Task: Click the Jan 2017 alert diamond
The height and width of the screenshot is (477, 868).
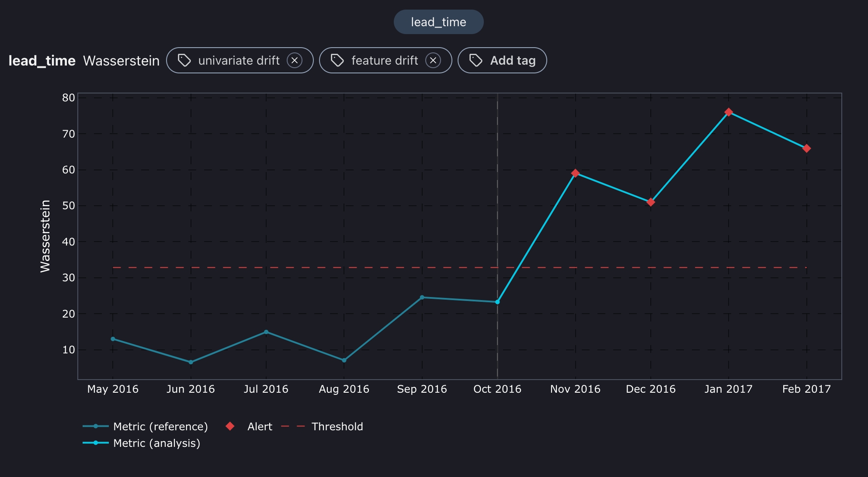Action: [x=729, y=112]
